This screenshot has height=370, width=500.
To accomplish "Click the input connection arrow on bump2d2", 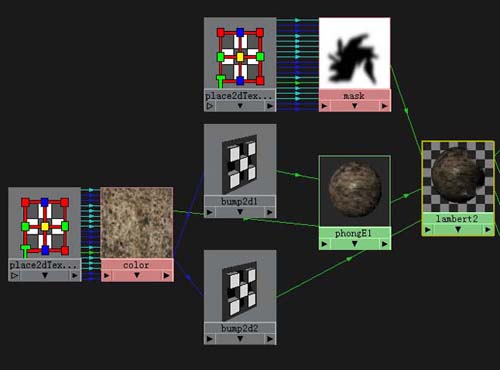I will coord(210,339).
